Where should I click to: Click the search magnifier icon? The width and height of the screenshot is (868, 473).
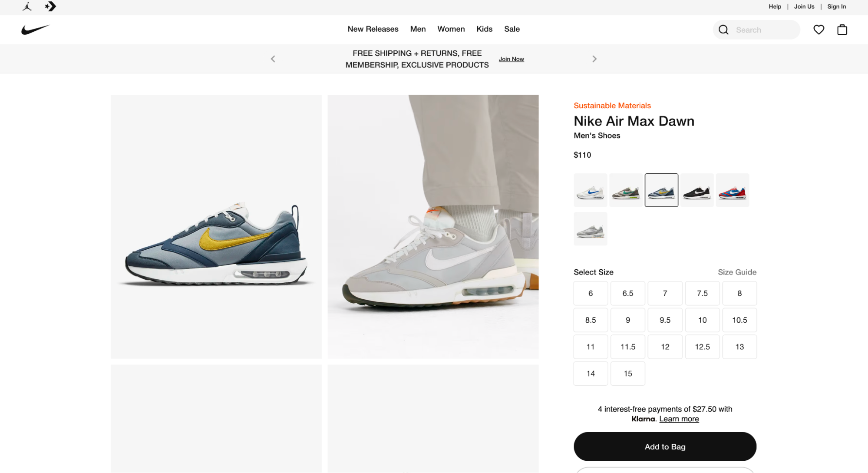[723, 30]
